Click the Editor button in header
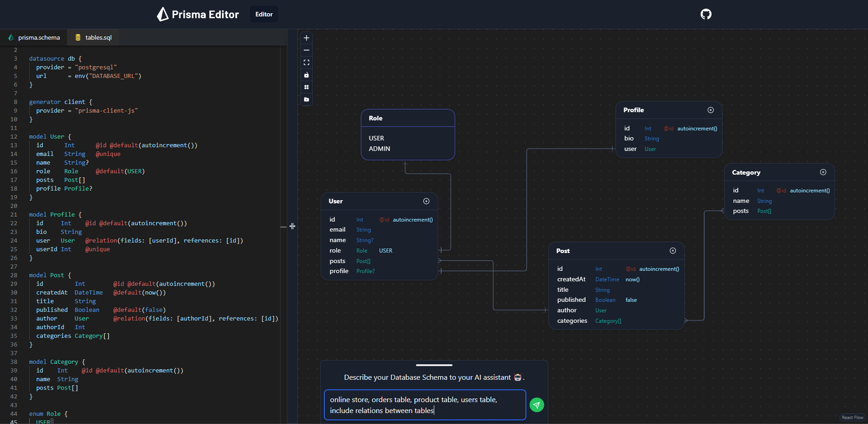Screen dimensions: 868x424 click(264, 14)
